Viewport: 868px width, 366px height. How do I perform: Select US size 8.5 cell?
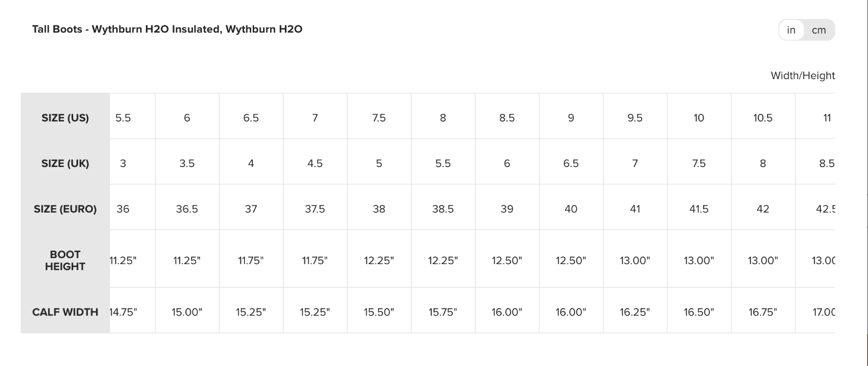tap(507, 118)
